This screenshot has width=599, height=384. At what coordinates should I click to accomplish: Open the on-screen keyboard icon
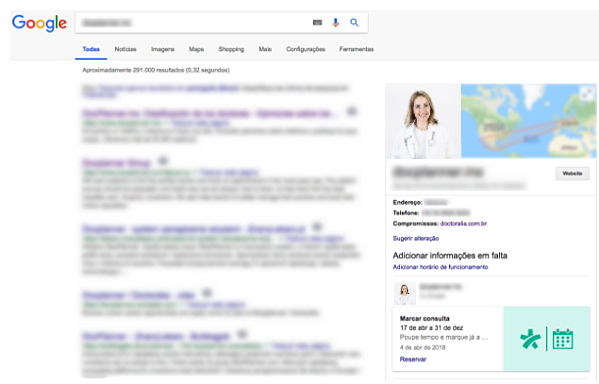pos(317,23)
